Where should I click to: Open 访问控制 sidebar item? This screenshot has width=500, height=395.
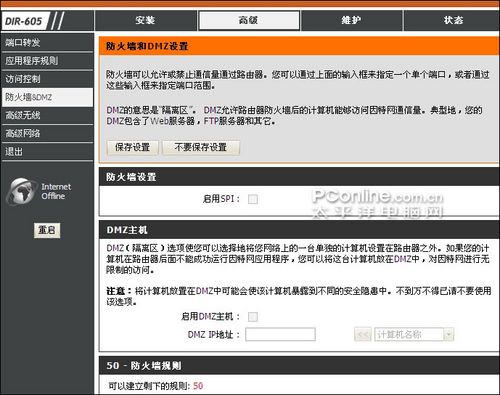click(47, 79)
